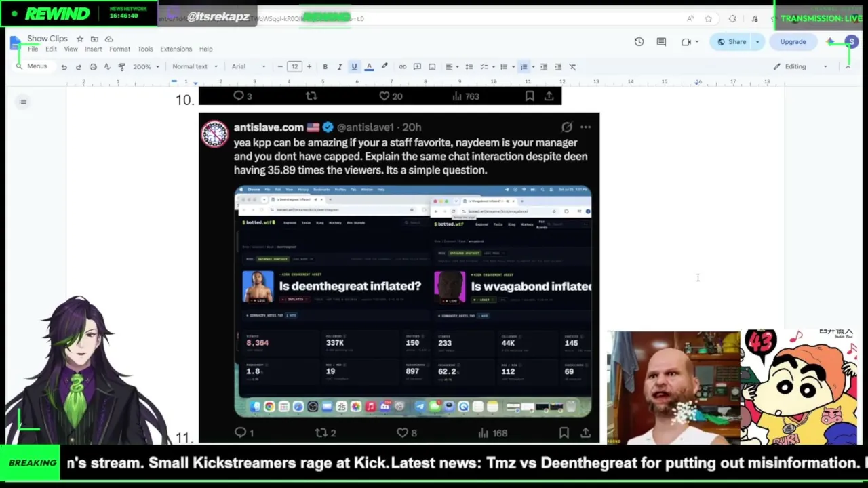Open the highlight color picker
868x488 pixels.
tap(384, 67)
